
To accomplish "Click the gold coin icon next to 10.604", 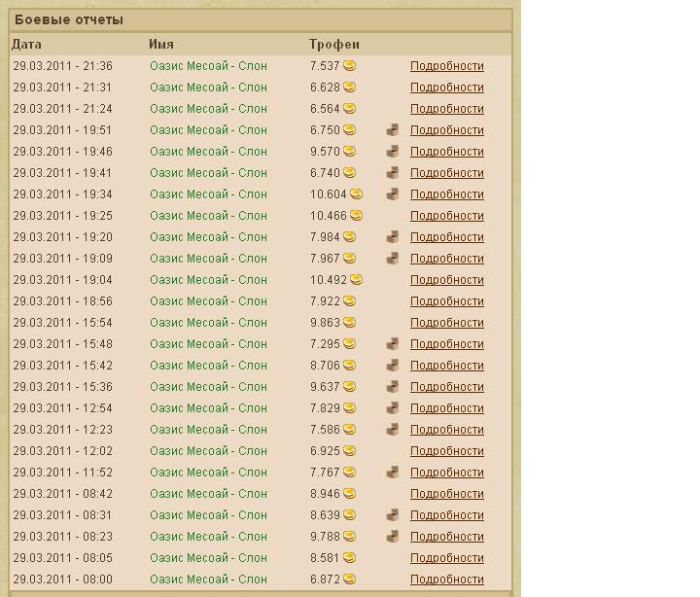I will click(x=356, y=194).
